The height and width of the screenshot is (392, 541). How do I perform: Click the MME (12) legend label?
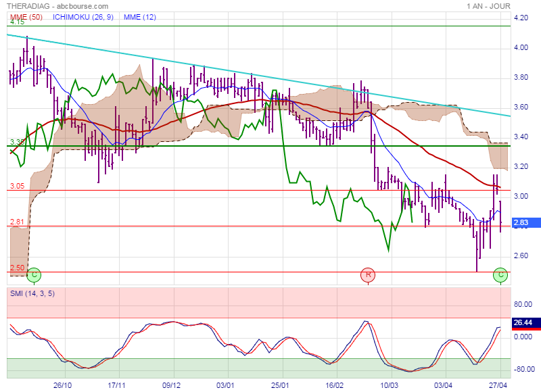coord(140,17)
